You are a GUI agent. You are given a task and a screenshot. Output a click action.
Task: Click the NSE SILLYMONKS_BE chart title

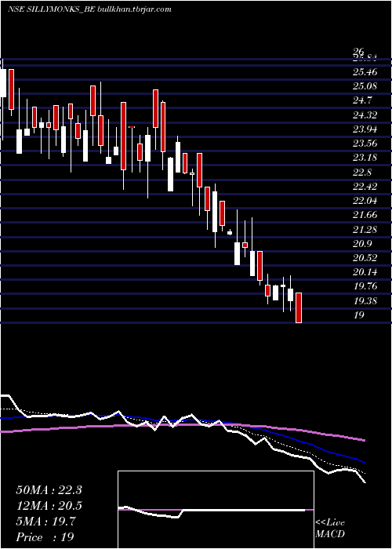[89, 9]
